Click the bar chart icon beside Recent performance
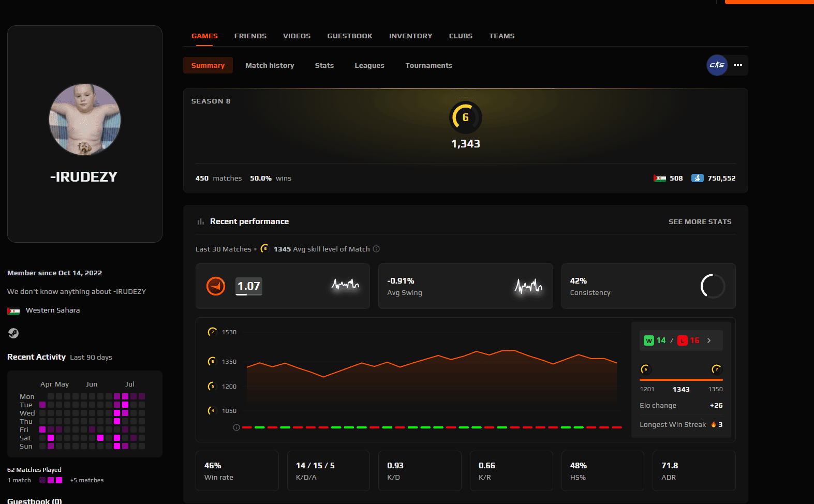 201,221
